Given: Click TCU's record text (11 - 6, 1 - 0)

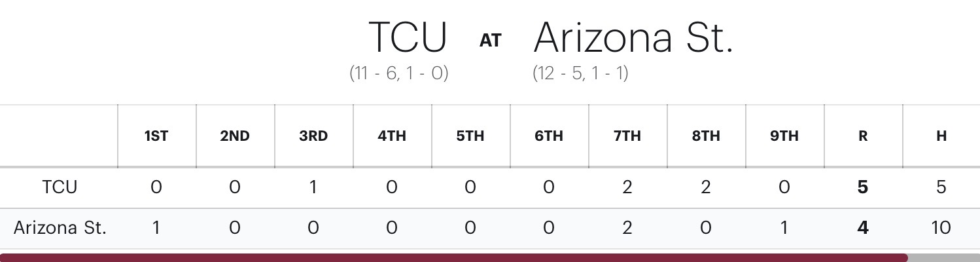Looking at the screenshot, I should 399,73.
